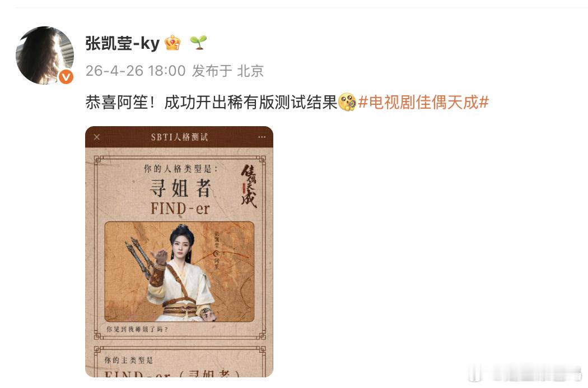Open the character portrait in costume
The width and height of the screenshot is (588, 388).
coord(179,271)
